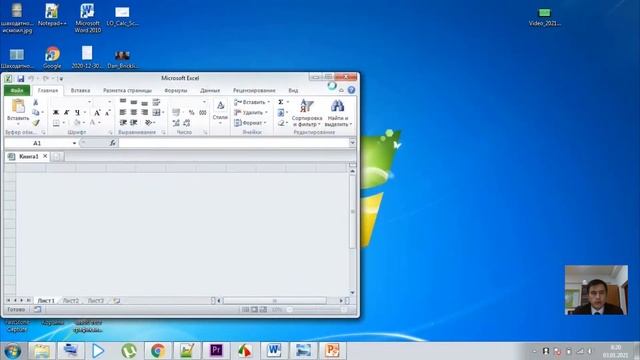The image size is (640, 360).
Task: Click the Cut scissors icon
Action: [x=36, y=102]
